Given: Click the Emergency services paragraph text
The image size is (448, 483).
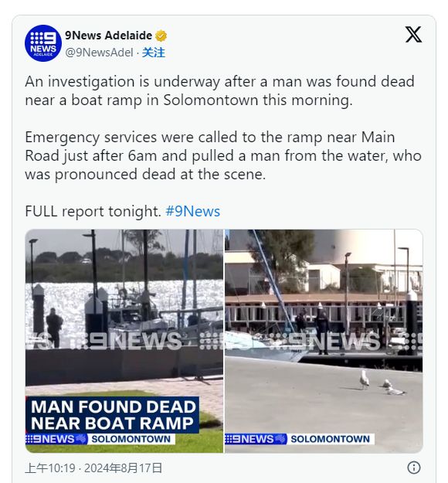Looking at the screenshot, I should coord(223,156).
